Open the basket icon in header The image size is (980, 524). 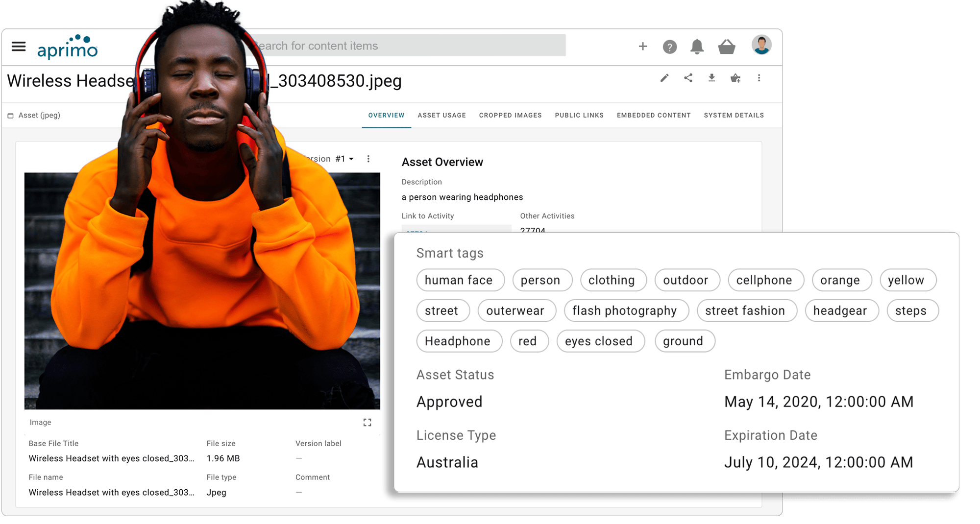click(727, 47)
